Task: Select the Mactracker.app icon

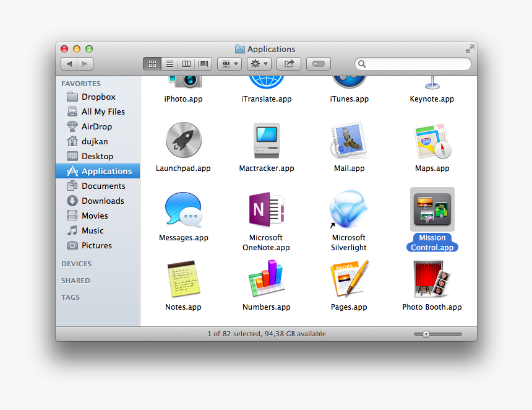Action: [267, 141]
